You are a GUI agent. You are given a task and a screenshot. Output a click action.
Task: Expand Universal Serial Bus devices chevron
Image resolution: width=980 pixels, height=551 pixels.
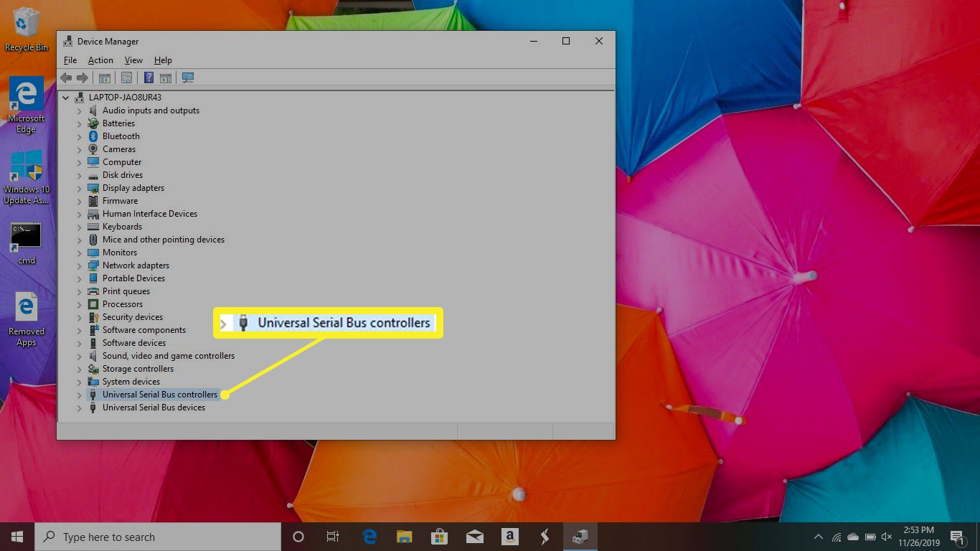[x=80, y=408]
